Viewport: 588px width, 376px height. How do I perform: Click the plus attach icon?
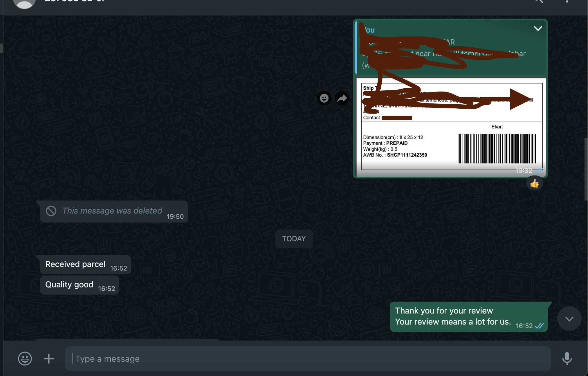click(49, 359)
